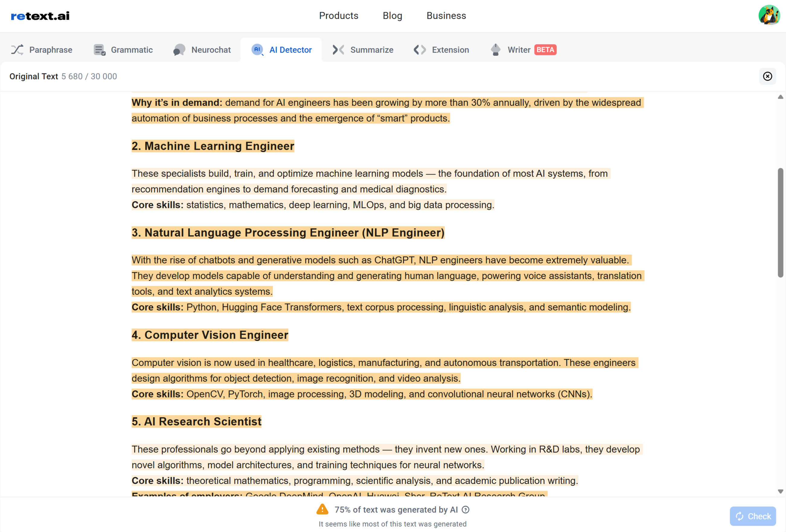Screen dimensions: 786x532
Task: Click the retext.ai logo
Action: [x=40, y=16]
